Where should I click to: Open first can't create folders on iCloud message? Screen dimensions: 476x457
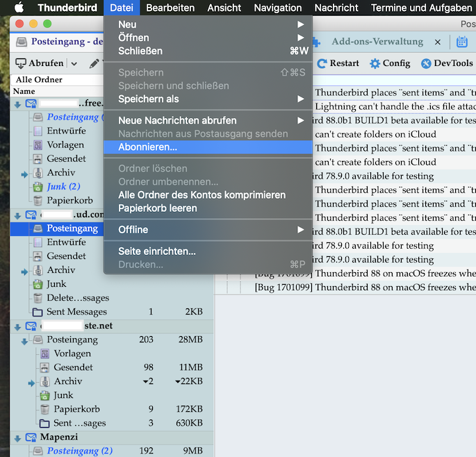pos(375,134)
